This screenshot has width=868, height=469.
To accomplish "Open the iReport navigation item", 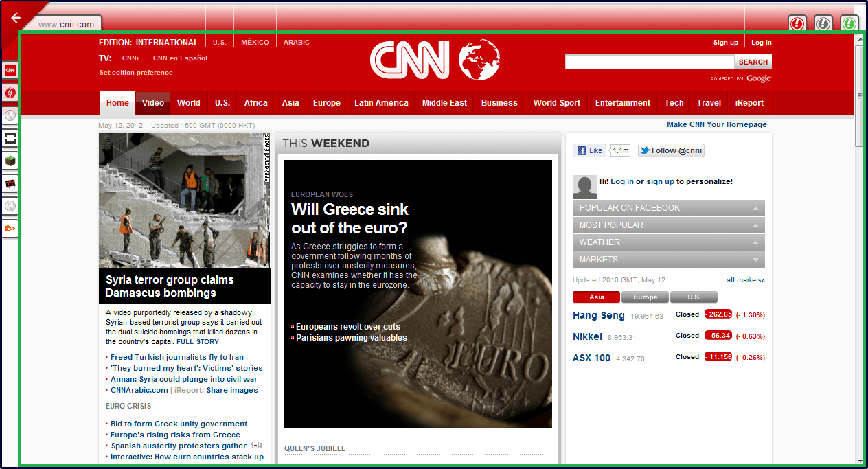I will click(x=749, y=103).
